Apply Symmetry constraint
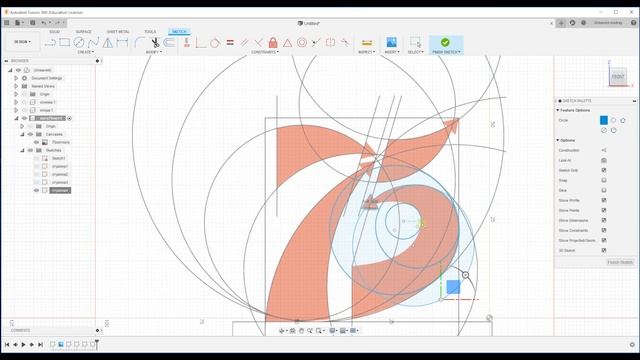640x360 pixels. click(330, 42)
